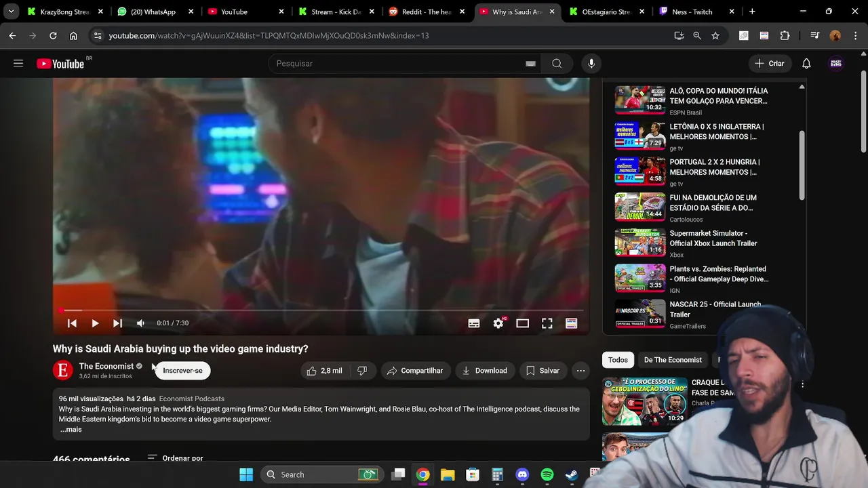This screenshot has height=488, width=868.
Task: View site information icon in address bar
Action: [97, 35]
